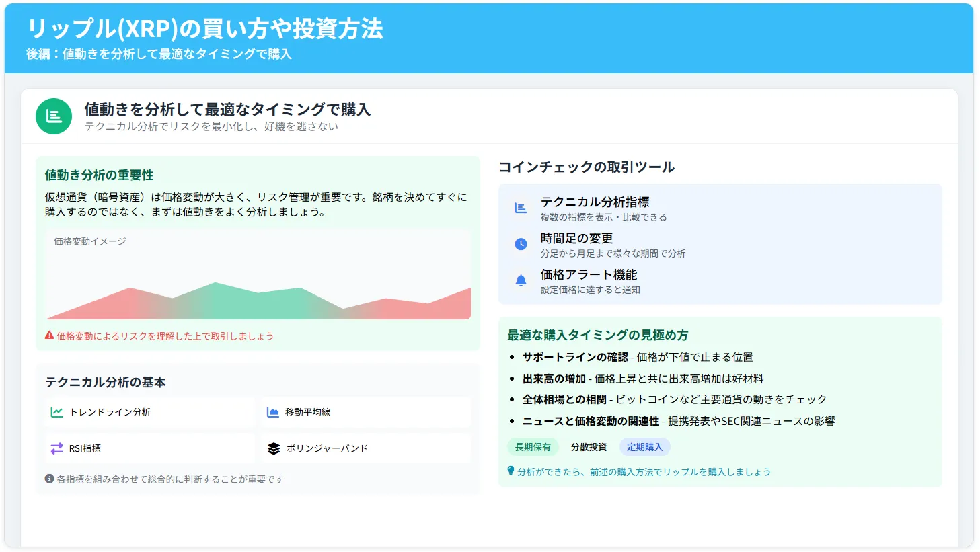Click the green chart icon beside the section heading

(x=54, y=116)
